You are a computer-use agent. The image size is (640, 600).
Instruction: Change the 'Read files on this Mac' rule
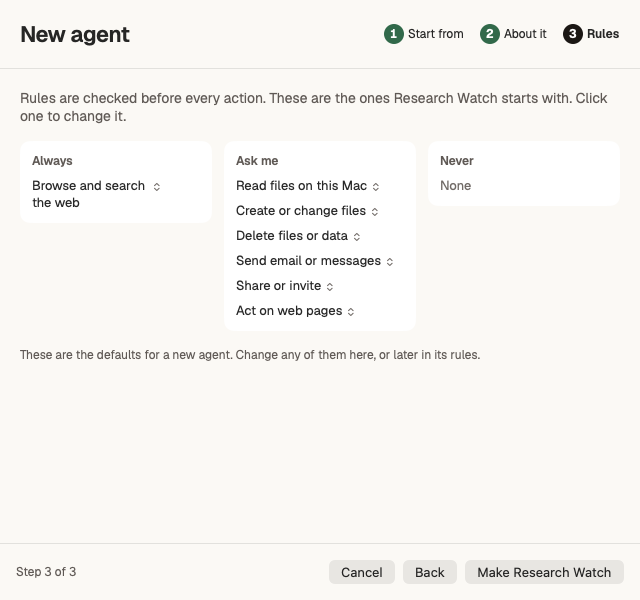pyautogui.click(x=308, y=186)
